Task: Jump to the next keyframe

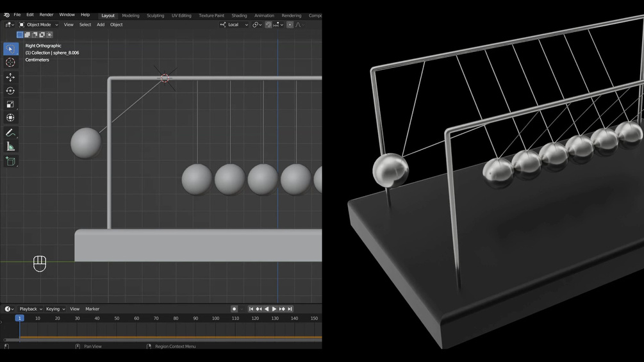Action: click(x=282, y=309)
